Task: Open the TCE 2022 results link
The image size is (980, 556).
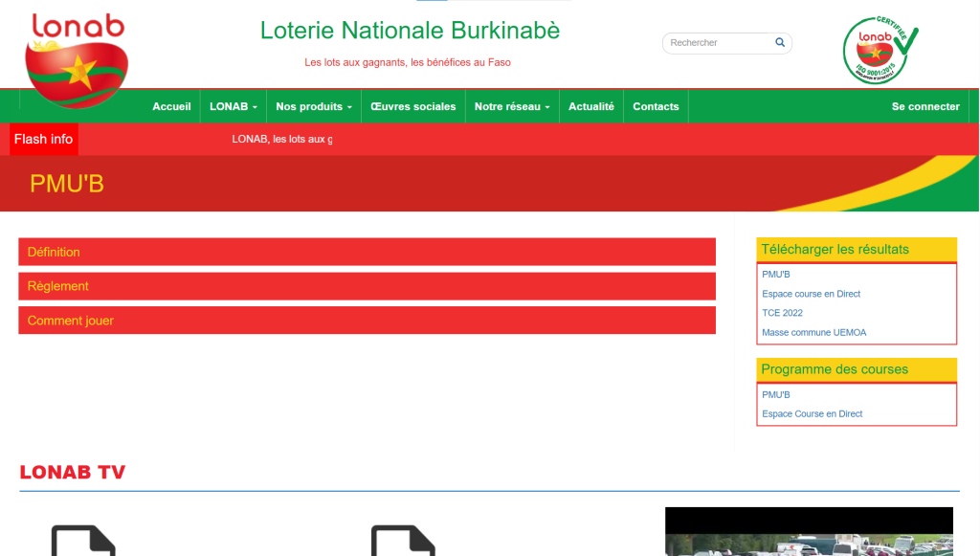Action: click(782, 313)
